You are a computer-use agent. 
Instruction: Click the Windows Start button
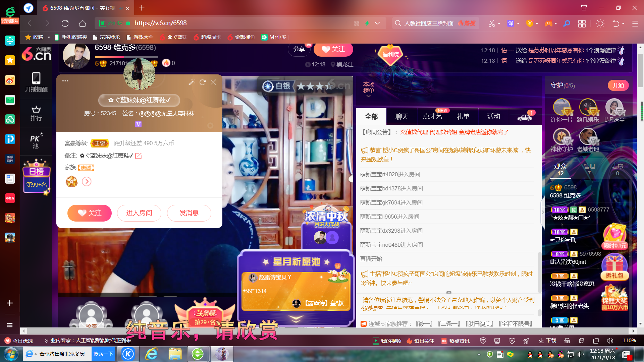pyautogui.click(x=11, y=354)
